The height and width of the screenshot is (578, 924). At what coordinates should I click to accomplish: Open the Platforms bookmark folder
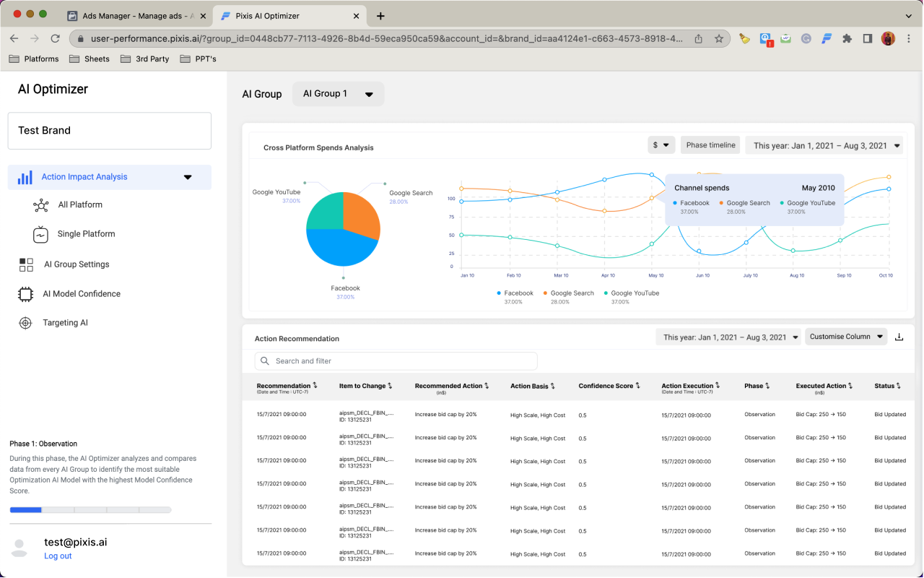(34, 59)
